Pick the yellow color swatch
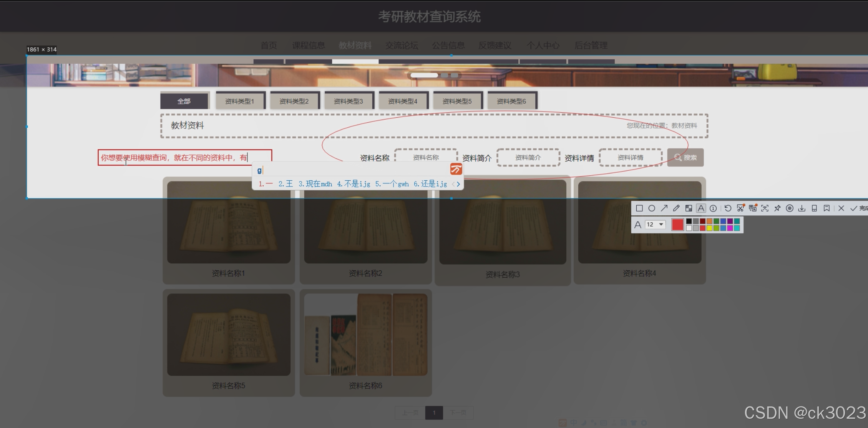Screen dimensions: 868x428 [x=709, y=228]
